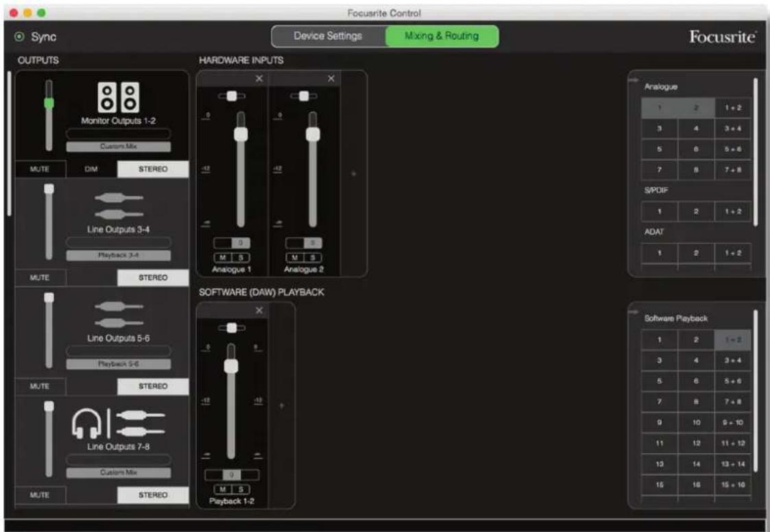
Task: Open Custom Mix source dropdown for Monitor Outputs
Action: point(119,147)
